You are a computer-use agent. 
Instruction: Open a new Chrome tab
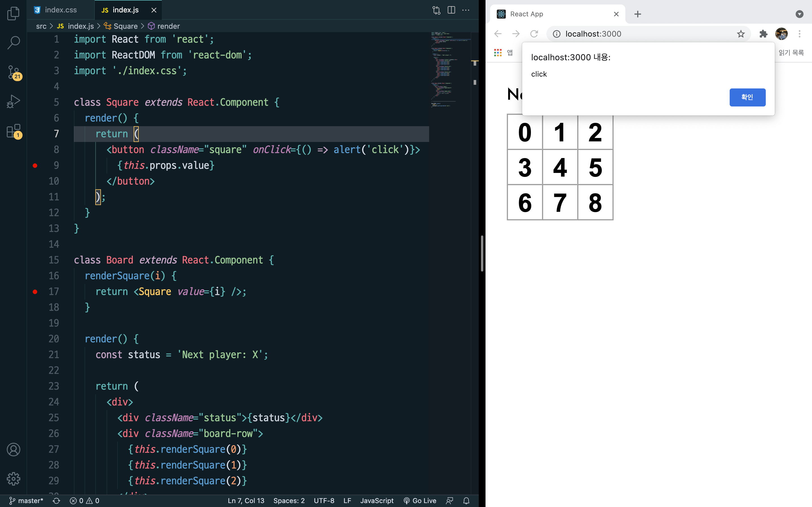pyautogui.click(x=637, y=14)
